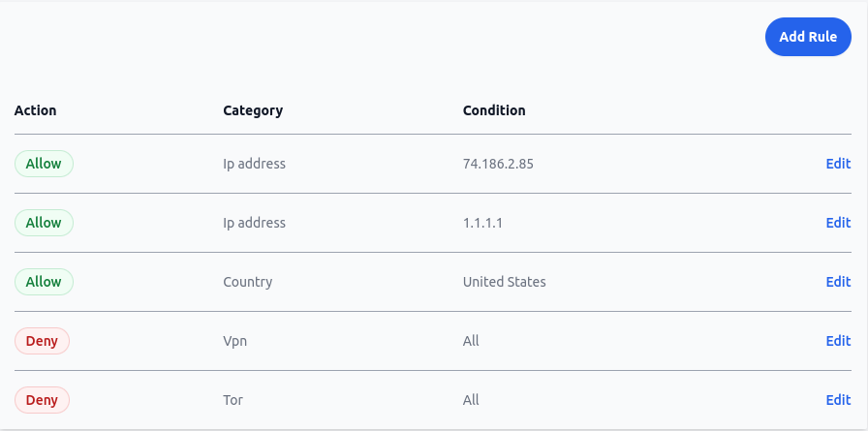Click the Allow badge for 74.186.2.85

tap(44, 164)
